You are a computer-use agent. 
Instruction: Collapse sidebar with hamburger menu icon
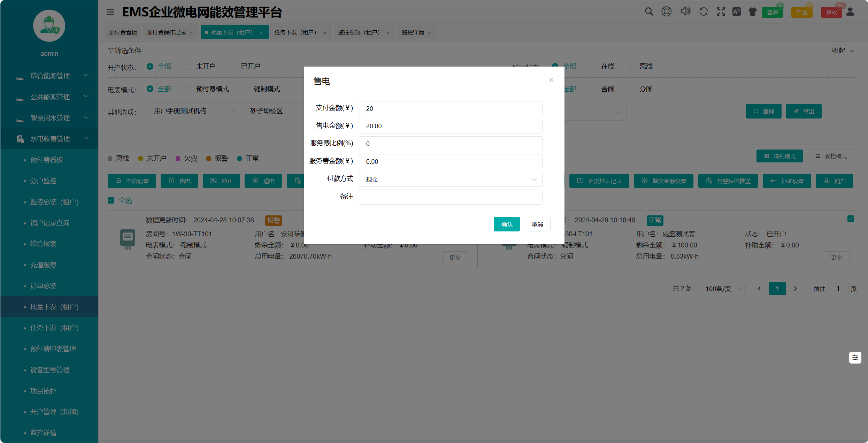(110, 12)
